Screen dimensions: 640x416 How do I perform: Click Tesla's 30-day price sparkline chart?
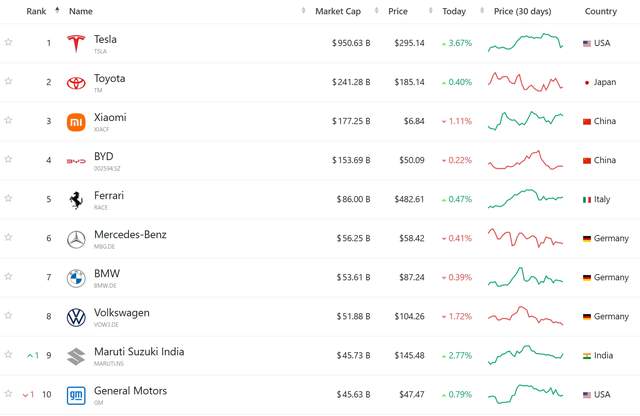point(525,42)
